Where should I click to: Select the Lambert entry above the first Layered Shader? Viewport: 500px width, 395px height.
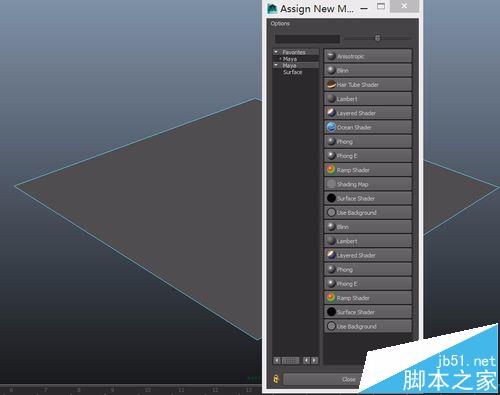pyautogui.click(x=368, y=99)
